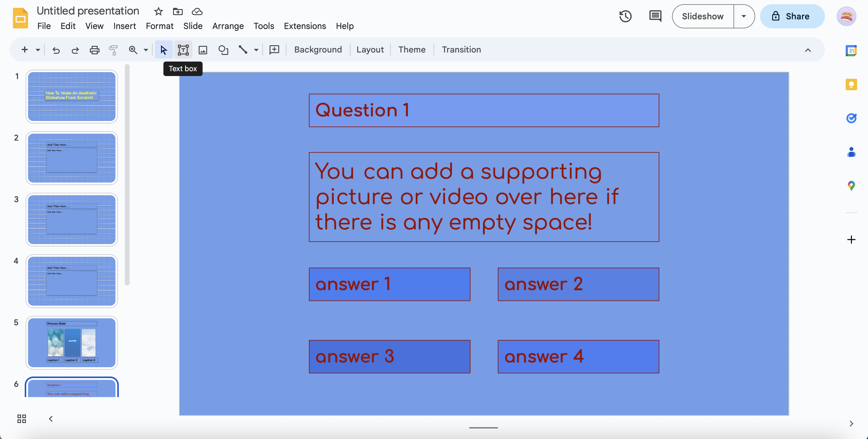Click the Undo icon

[x=55, y=49]
